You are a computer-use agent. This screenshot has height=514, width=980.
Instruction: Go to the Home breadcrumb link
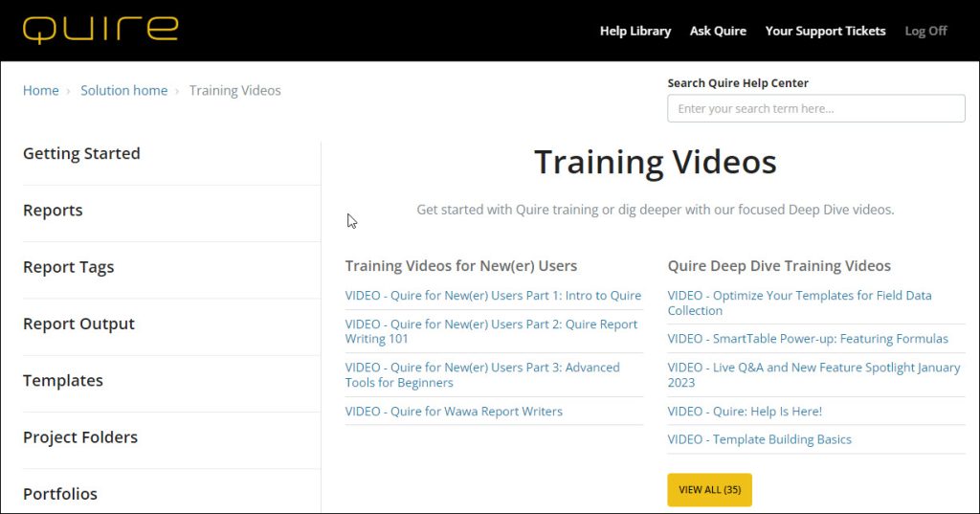pos(40,90)
